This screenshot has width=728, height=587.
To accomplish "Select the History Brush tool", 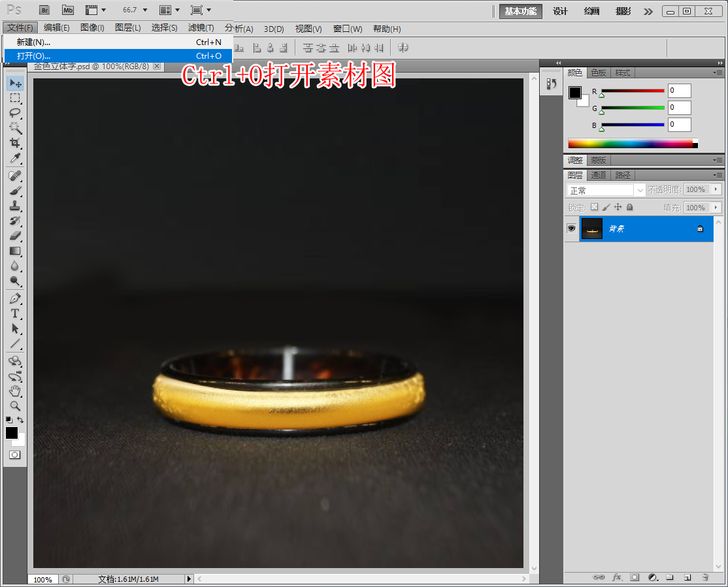I will (x=15, y=221).
